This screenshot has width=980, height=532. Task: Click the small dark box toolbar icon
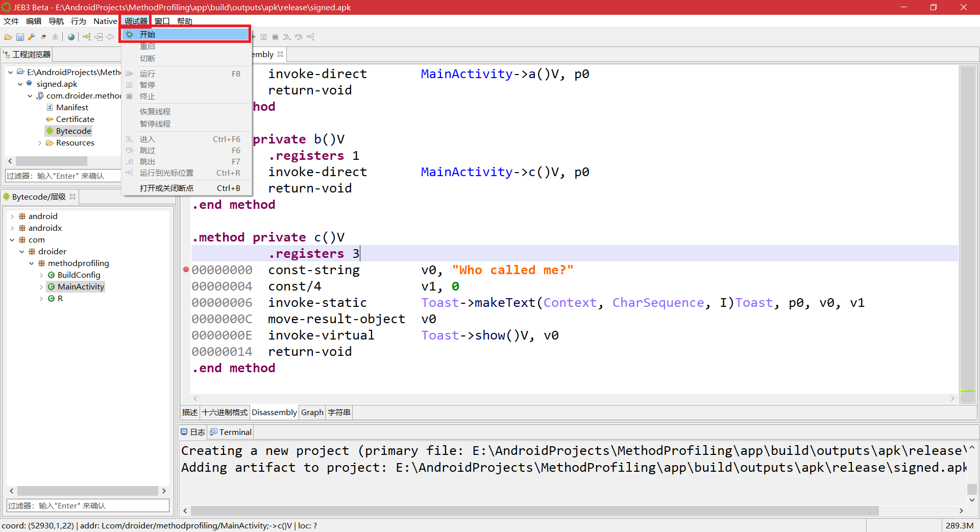coord(43,37)
